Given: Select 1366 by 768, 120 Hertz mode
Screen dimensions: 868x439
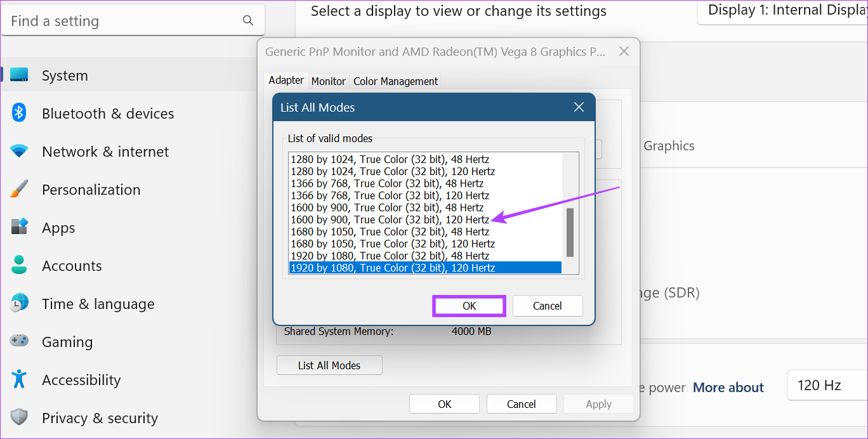Looking at the screenshot, I should coord(425,195).
